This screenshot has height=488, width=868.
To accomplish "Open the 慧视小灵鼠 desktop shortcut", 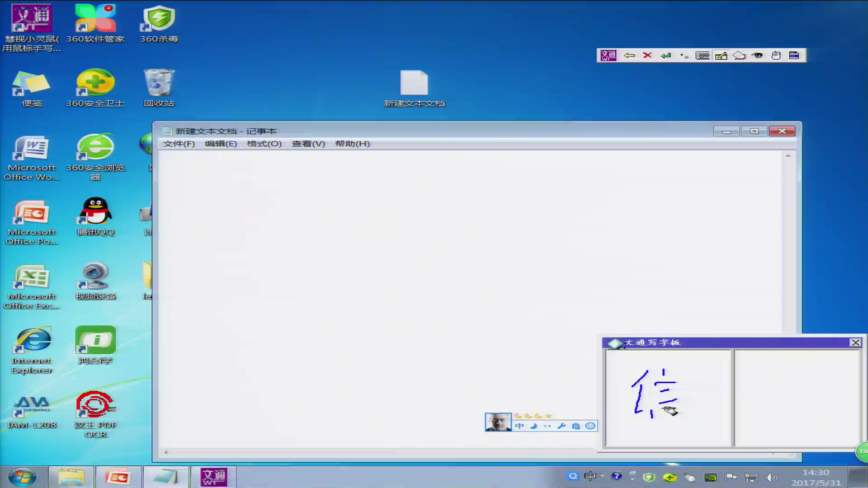I will (x=32, y=28).
